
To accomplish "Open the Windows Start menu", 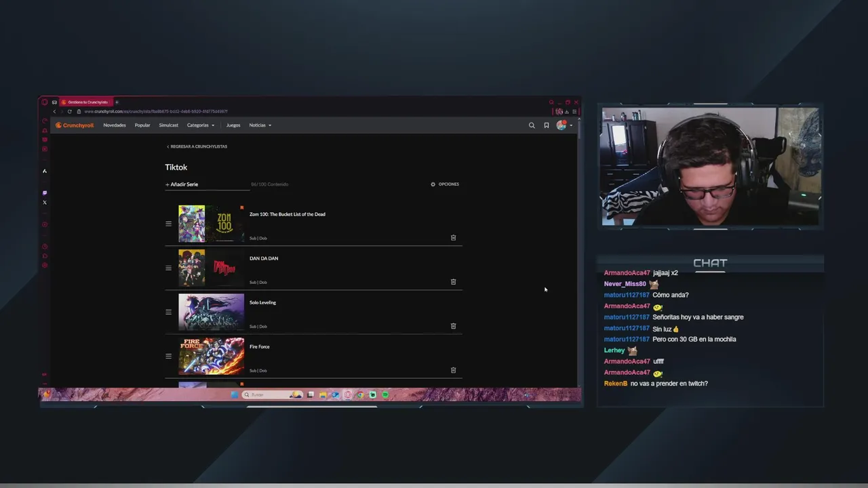I will click(x=235, y=394).
